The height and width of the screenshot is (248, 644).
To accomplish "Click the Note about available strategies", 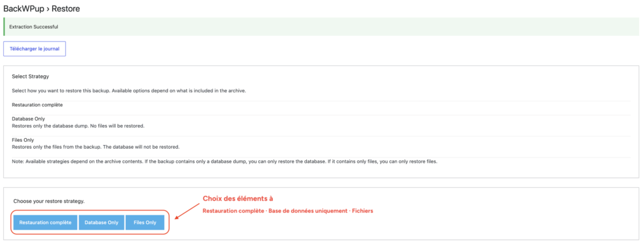I will coord(225,161).
